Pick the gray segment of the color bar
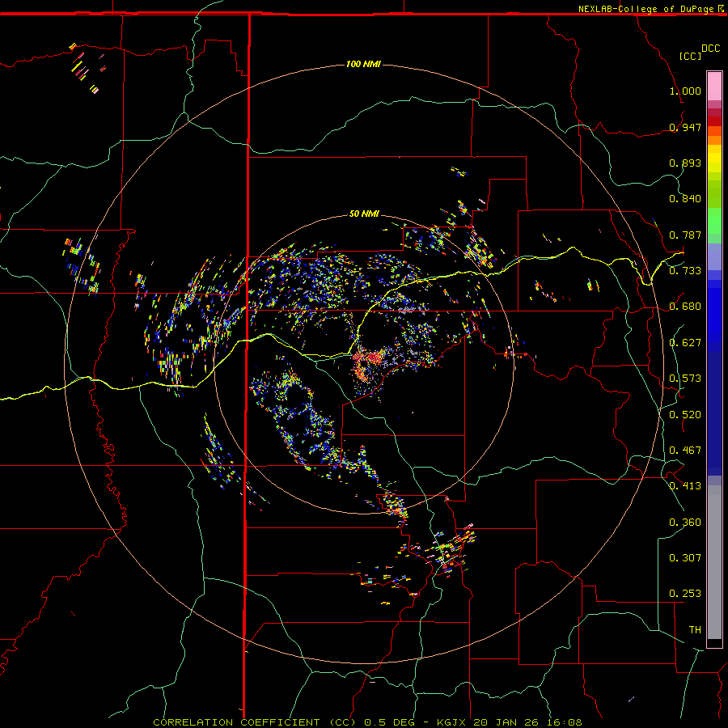Image resolution: width=728 pixels, height=728 pixels. [x=714, y=562]
